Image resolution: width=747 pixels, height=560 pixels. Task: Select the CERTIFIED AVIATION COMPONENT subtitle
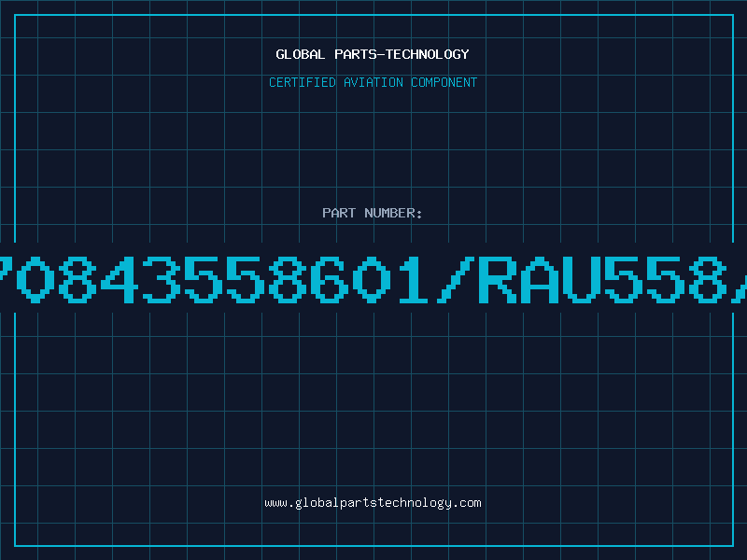pos(373,82)
